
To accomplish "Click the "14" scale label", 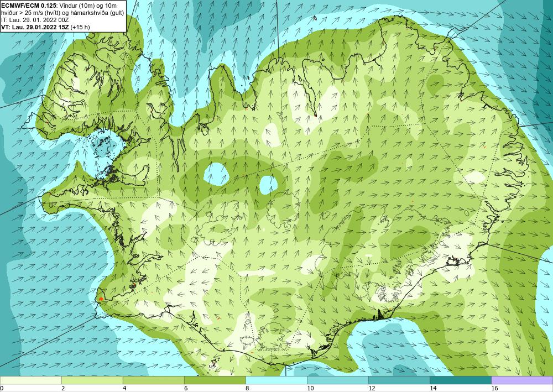I will point(433,388).
